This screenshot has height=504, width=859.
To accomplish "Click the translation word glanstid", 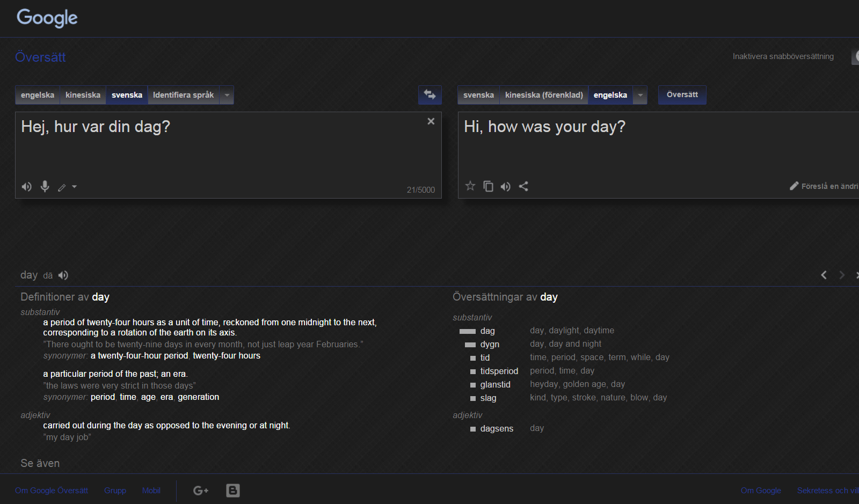I will [x=495, y=385].
